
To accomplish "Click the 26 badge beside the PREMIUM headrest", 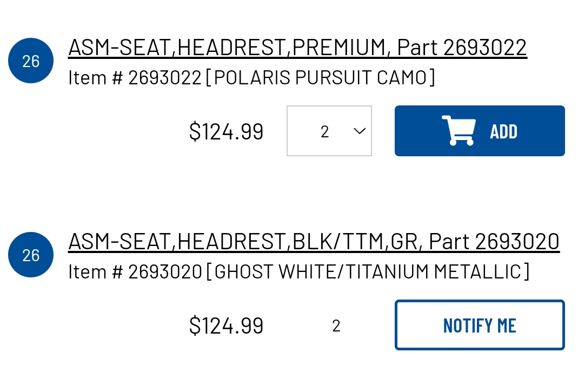I will pyautogui.click(x=31, y=61).
